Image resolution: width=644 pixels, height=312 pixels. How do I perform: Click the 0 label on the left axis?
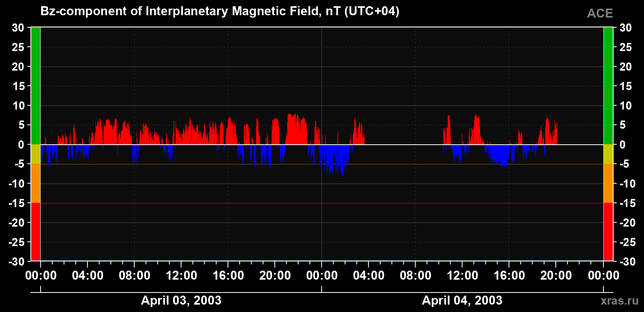(21, 145)
